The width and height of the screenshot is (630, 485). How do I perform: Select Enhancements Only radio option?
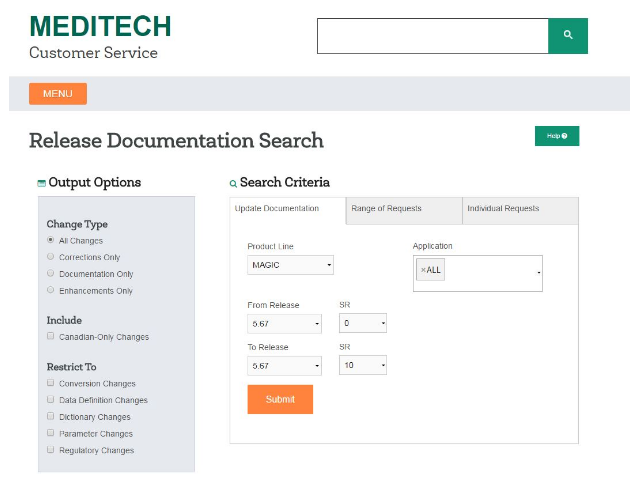[51, 291]
